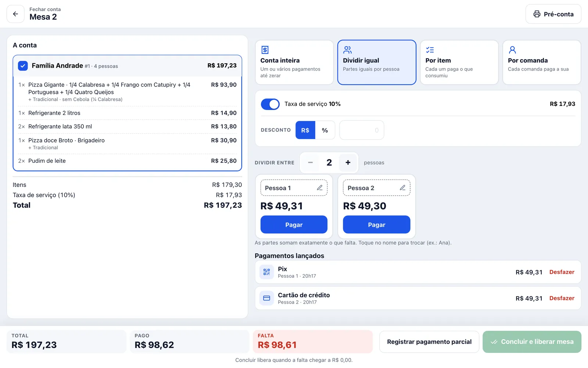Select R$ discount mode
The height and width of the screenshot is (368, 588).
(x=305, y=130)
